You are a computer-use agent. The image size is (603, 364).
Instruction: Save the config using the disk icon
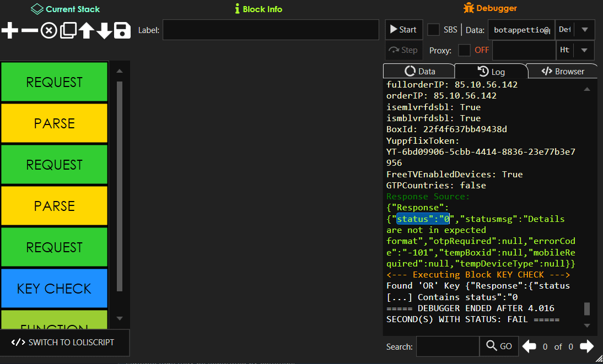[x=123, y=30]
